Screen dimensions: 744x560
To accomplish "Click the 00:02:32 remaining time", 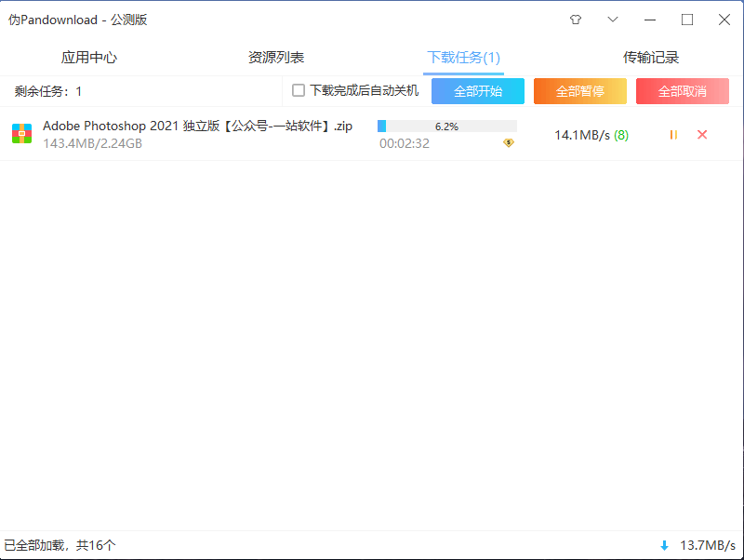I will coord(405,143).
